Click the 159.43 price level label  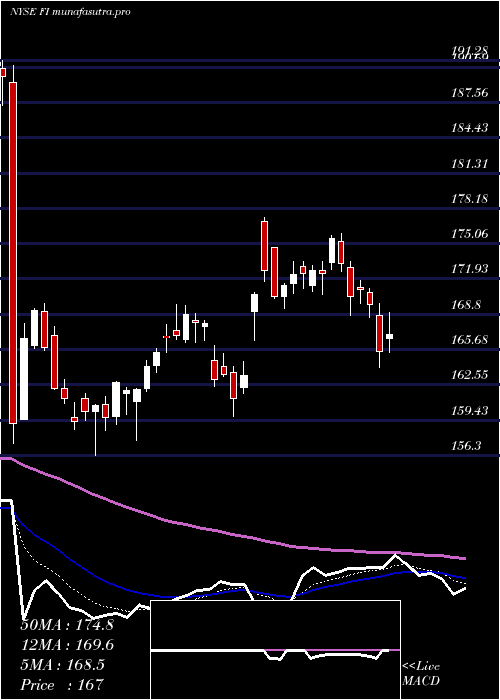(x=469, y=410)
